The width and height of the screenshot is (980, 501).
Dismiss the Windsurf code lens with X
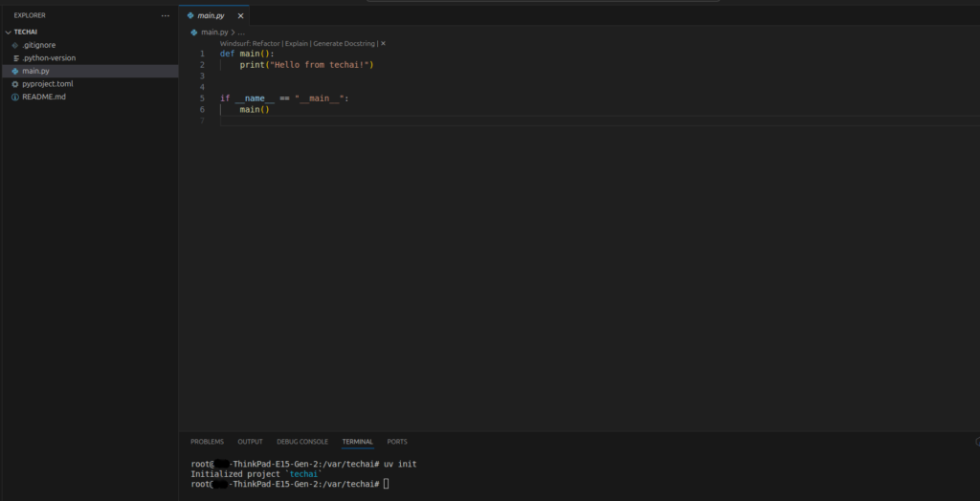point(383,44)
